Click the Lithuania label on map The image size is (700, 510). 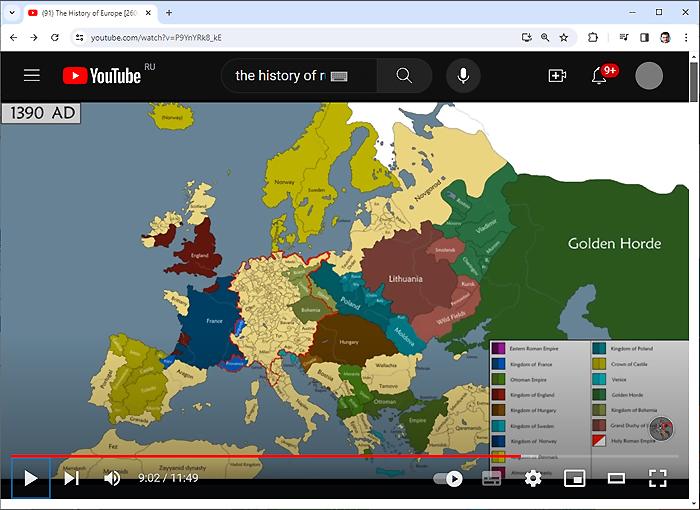405,279
